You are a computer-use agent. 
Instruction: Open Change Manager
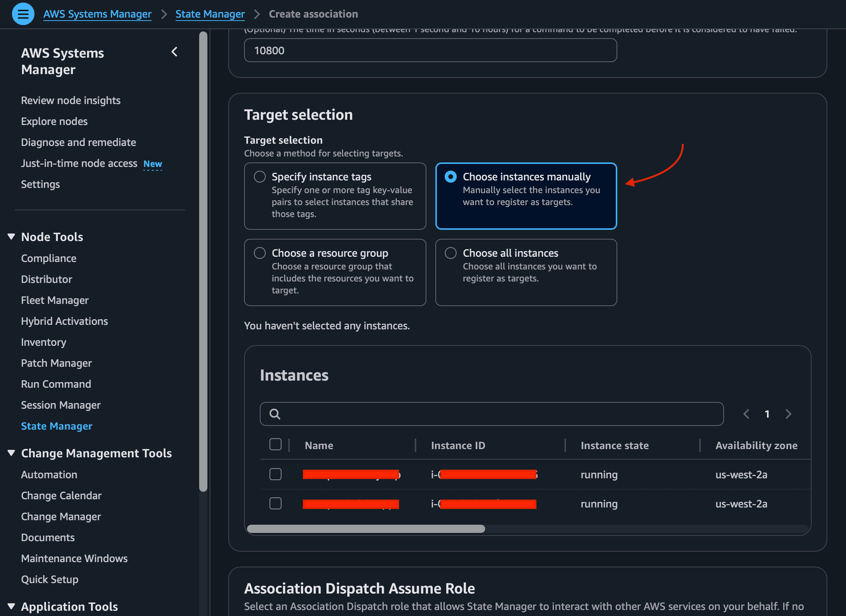(x=61, y=516)
